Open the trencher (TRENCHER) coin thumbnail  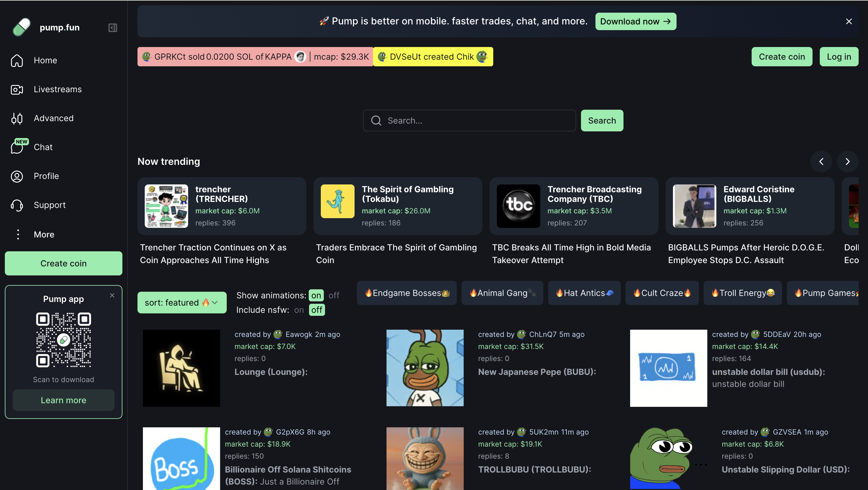[x=166, y=206]
